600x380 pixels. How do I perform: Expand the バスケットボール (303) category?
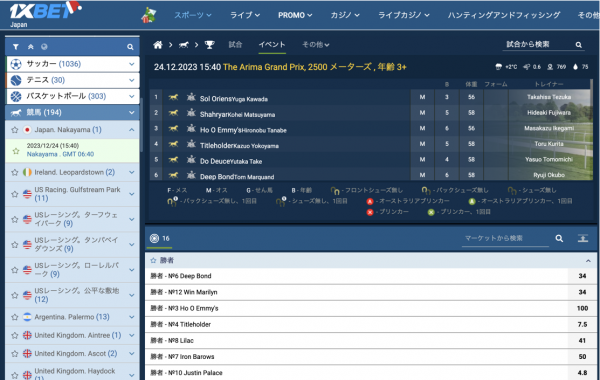pyautogui.click(x=132, y=96)
